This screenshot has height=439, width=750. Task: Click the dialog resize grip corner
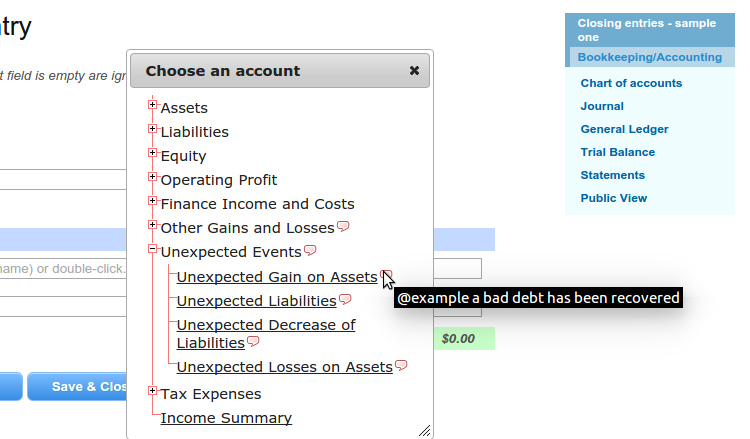point(425,430)
